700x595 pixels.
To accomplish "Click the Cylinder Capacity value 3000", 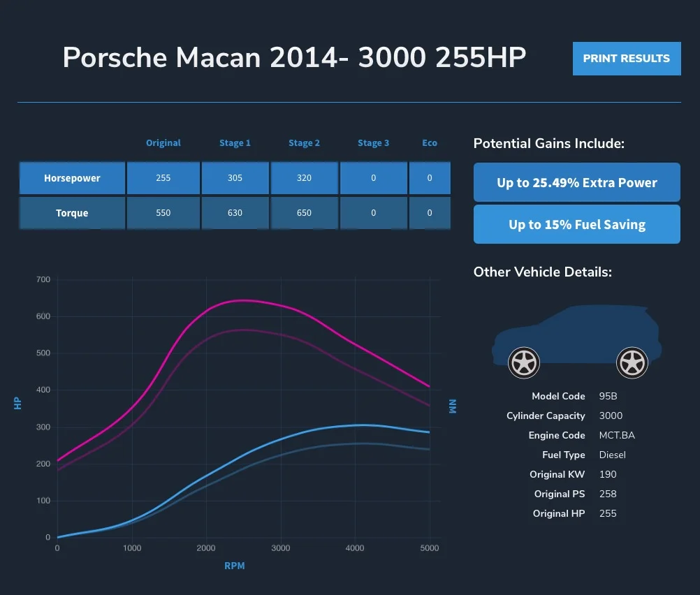I will pos(611,416).
